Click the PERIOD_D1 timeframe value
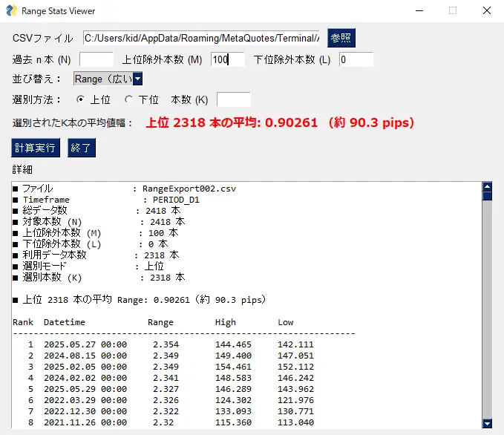504x435 pixels. click(176, 200)
